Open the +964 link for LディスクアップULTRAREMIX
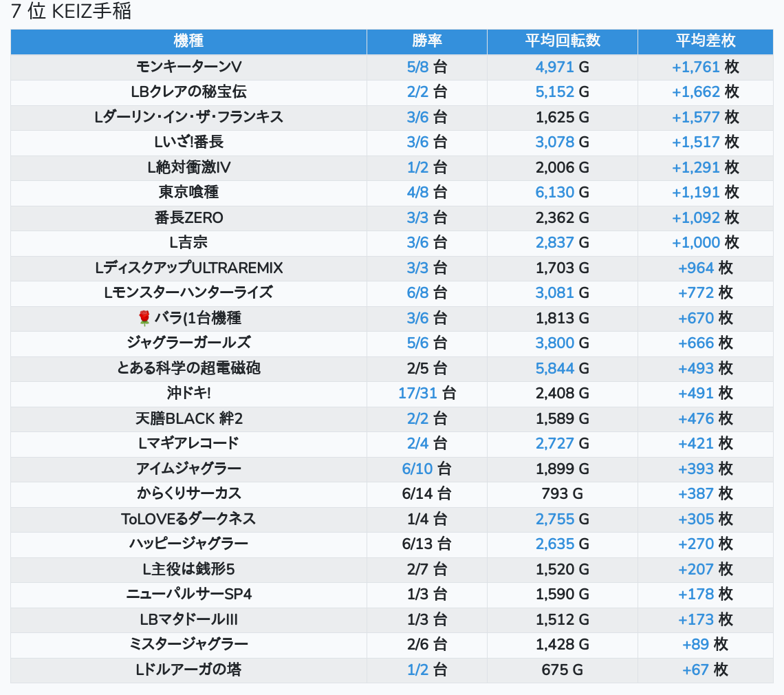The height and width of the screenshot is (695, 784). tap(695, 268)
